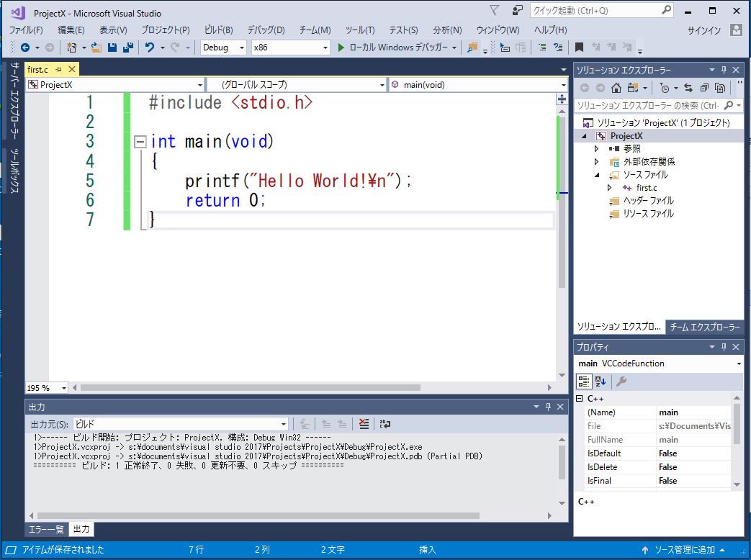Toggle auto-hide pin on Solution Explorer
This screenshot has height=560, width=751.
[724, 70]
